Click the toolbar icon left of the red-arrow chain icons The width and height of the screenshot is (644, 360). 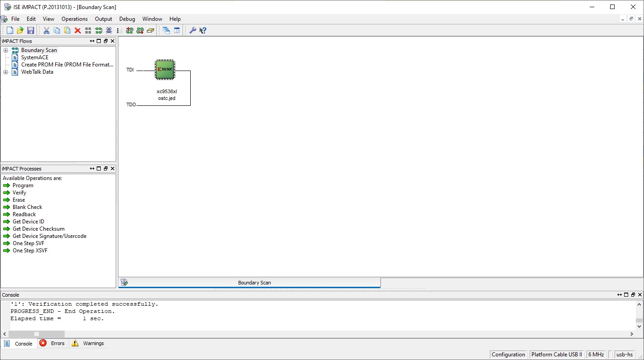pyautogui.click(x=118, y=30)
